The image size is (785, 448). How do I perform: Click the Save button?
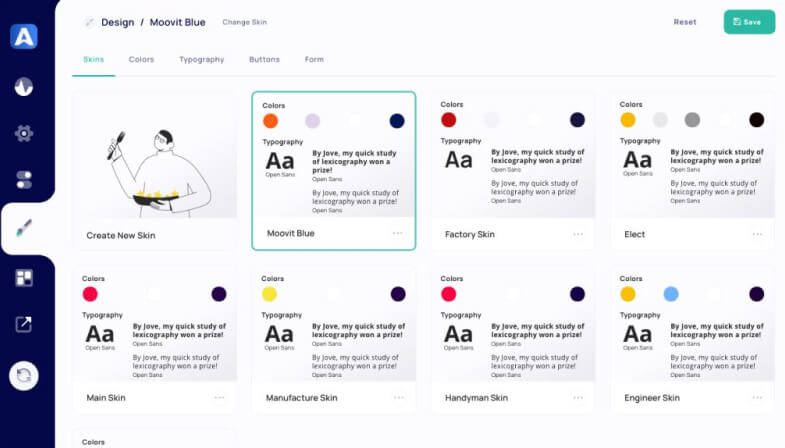click(749, 22)
